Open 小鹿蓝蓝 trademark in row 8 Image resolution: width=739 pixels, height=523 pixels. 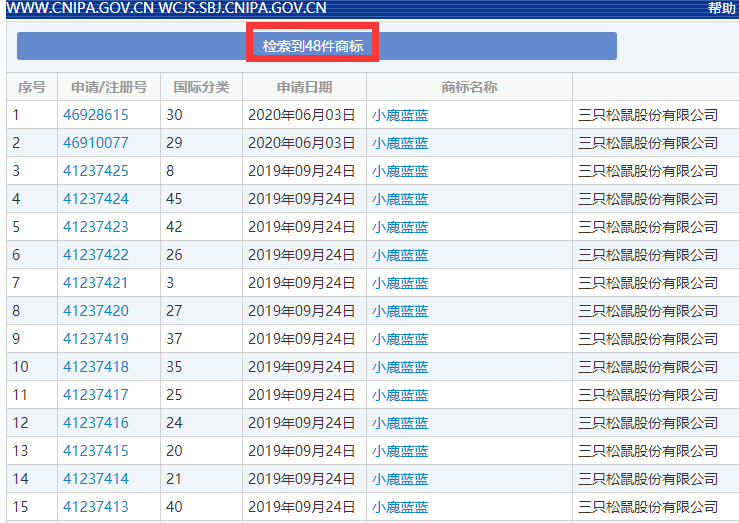click(400, 311)
